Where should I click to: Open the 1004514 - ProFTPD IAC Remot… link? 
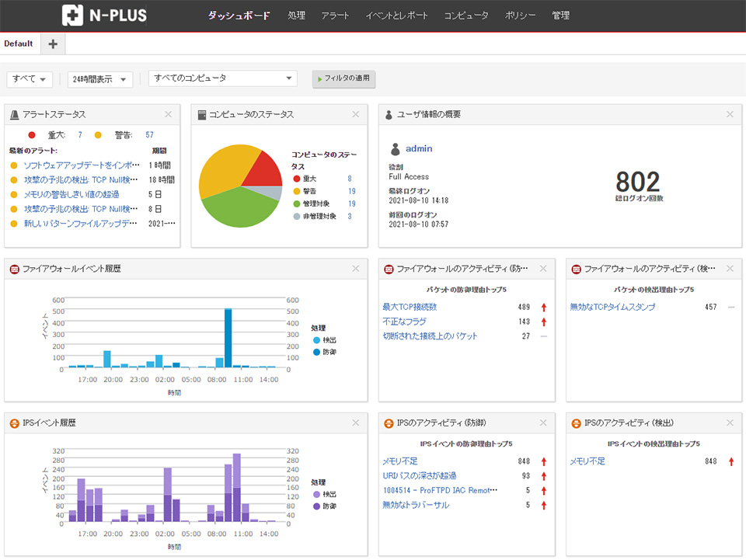[440, 491]
